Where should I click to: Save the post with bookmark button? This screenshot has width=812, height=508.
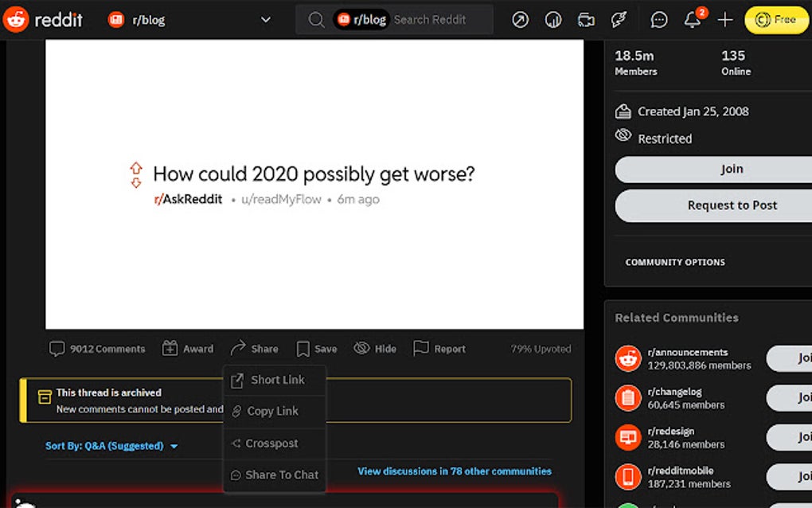pyautogui.click(x=316, y=349)
